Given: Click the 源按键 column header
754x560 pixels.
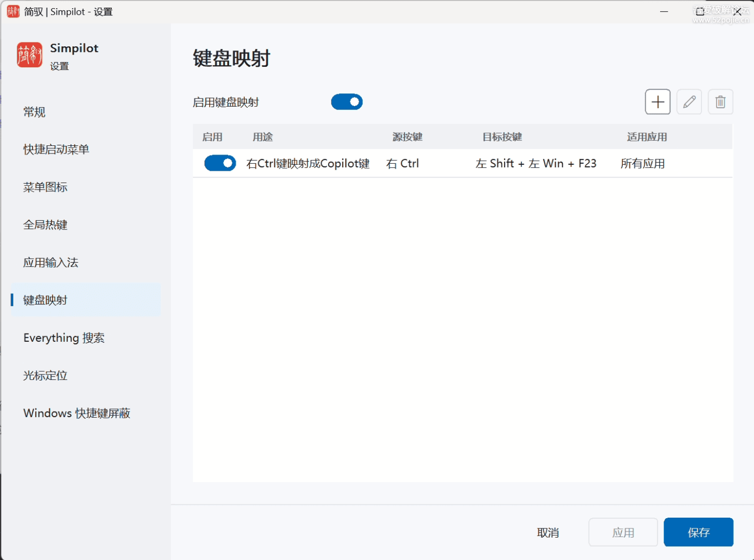Looking at the screenshot, I should pyautogui.click(x=407, y=137).
